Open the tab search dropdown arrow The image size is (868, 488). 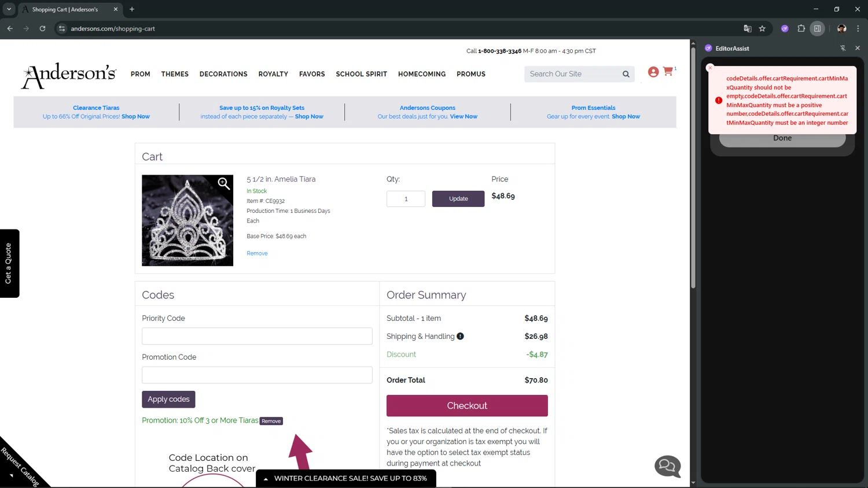point(9,9)
